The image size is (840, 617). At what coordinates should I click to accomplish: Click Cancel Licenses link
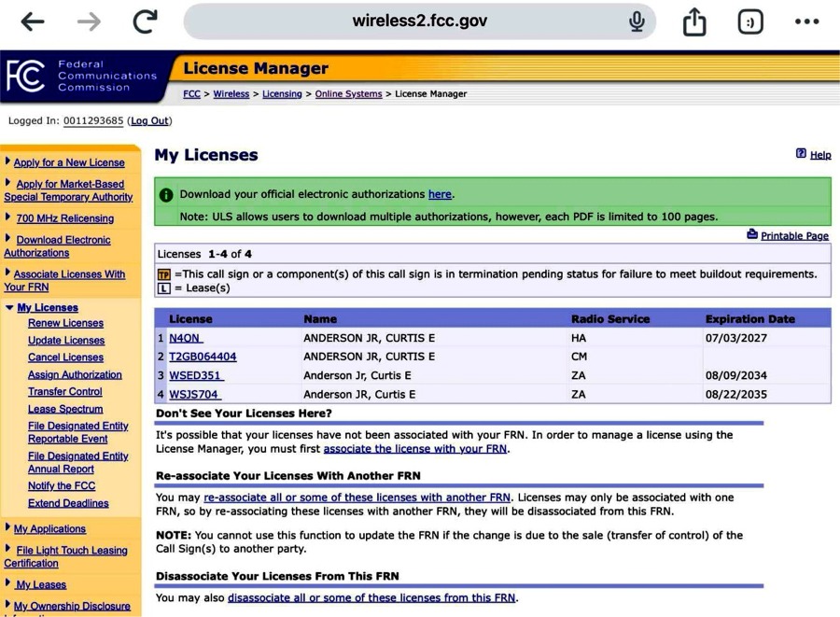click(66, 358)
